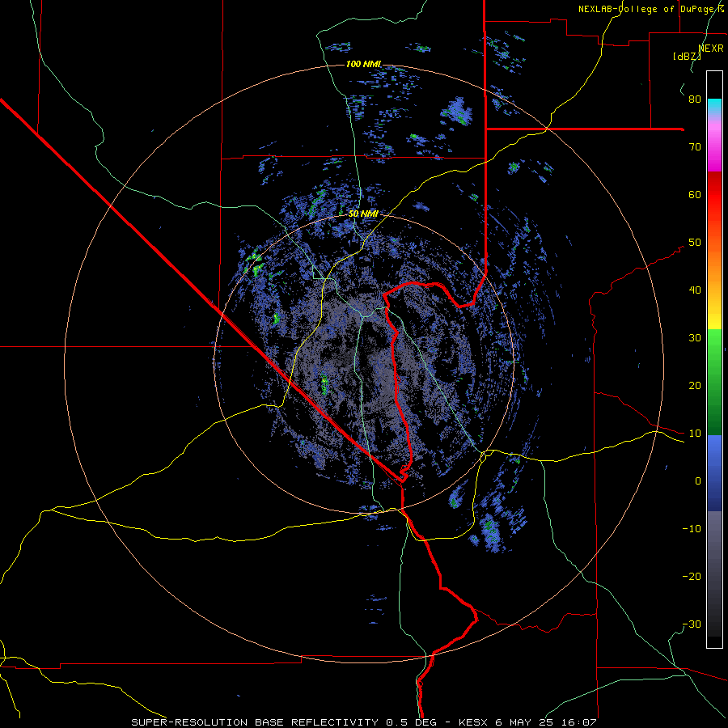Click the 0 value on the dBZ scale

click(x=698, y=481)
